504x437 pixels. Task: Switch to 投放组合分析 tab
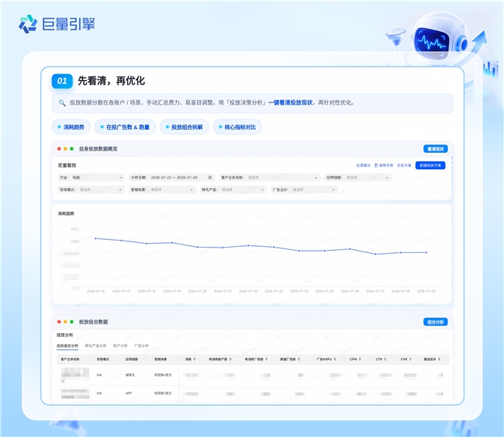click(x=67, y=345)
